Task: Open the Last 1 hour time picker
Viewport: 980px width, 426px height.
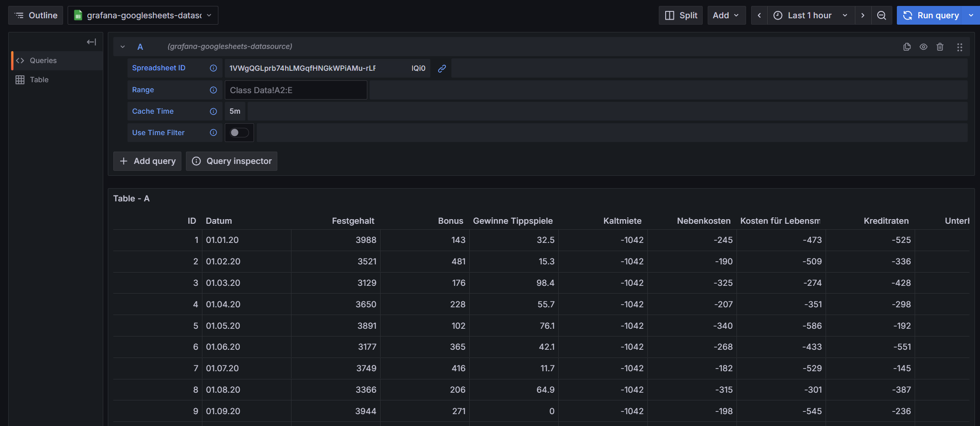Action: coord(810,16)
